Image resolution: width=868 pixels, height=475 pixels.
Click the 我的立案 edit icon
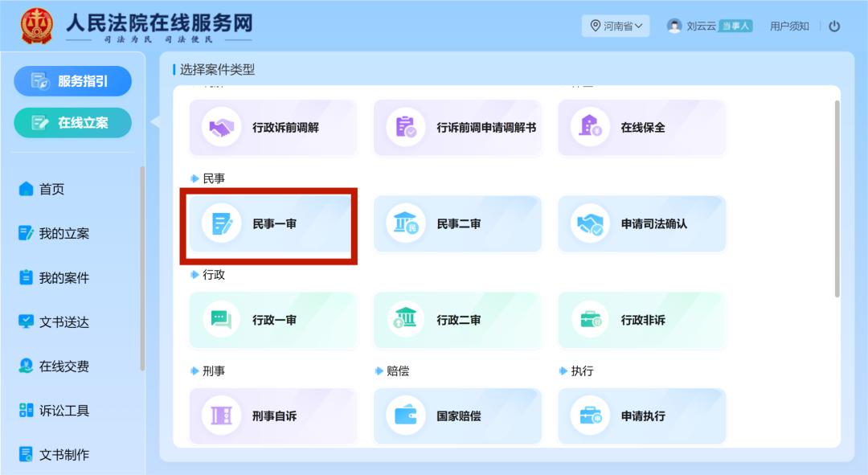click(x=26, y=233)
